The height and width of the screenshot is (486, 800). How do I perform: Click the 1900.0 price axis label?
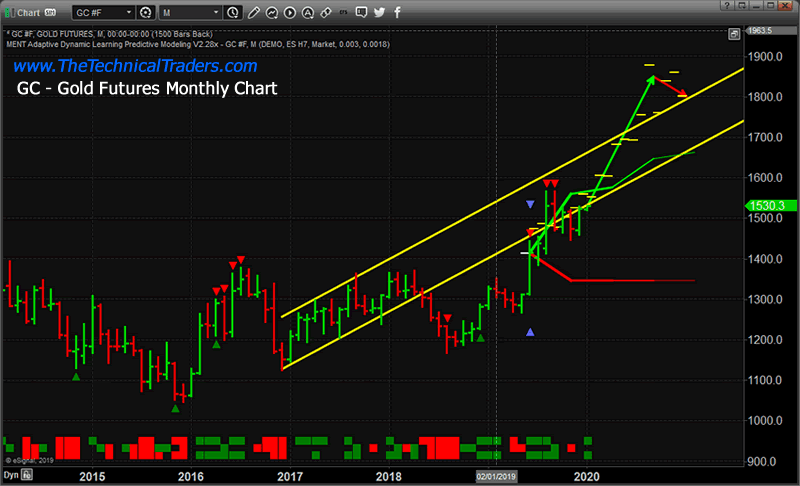[x=765, y=57]
